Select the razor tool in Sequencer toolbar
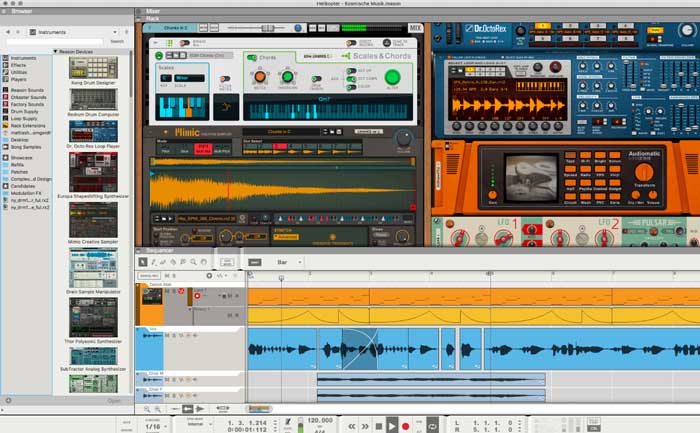This screenshot has height=433, width=700. point(173,262)
